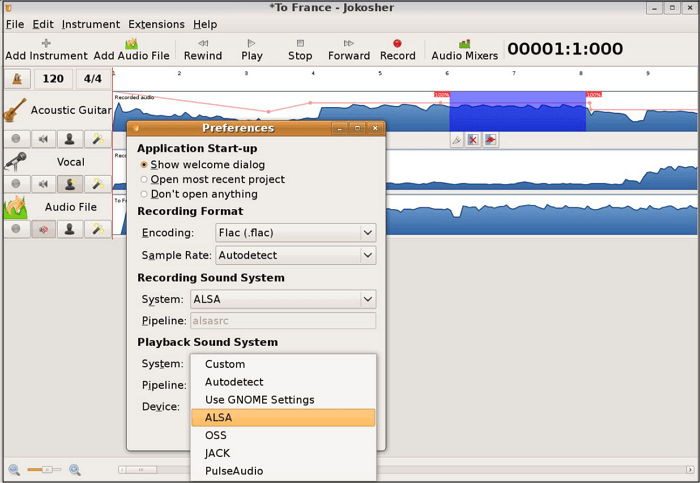This screenshot has height=483, width=700.
Task: Open the Extensions menu
Action: point(157,24)
